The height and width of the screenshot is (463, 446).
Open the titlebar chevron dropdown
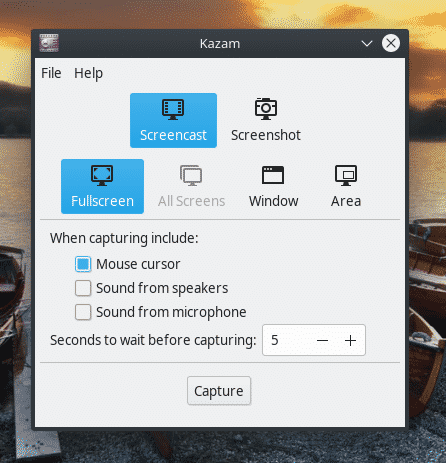point(367,43)
